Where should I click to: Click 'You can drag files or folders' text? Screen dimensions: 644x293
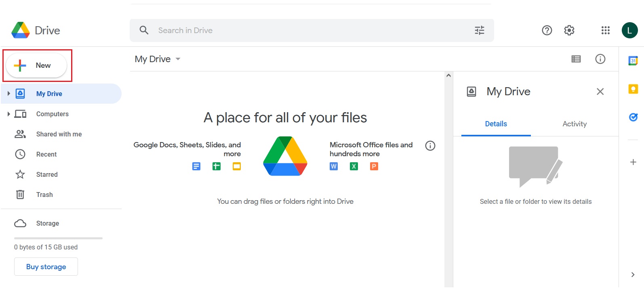[x=285, y=201]
